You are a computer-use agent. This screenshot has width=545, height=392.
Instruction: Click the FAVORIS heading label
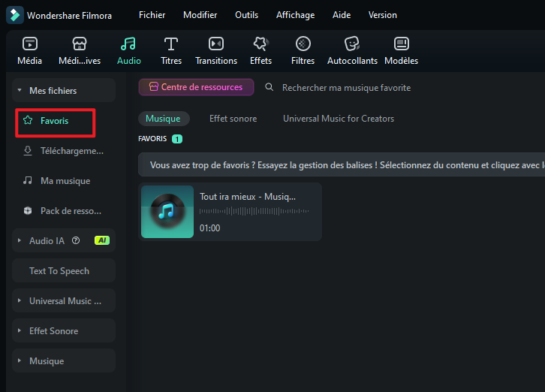tap(152, 139)
